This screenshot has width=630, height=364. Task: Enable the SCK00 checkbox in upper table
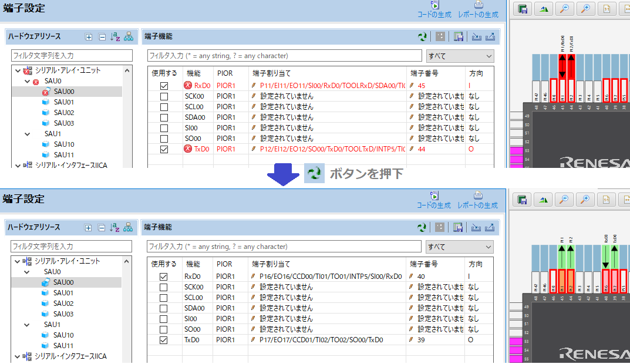pos(164,96)
